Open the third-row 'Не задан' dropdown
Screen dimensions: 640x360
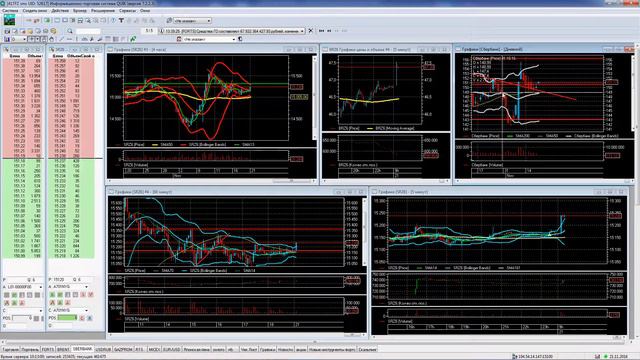(209, 39)
